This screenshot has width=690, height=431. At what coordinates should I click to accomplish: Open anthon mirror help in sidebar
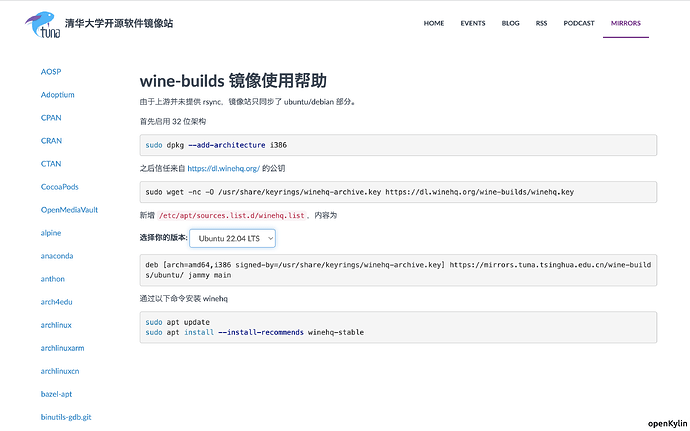pos(52,279)
